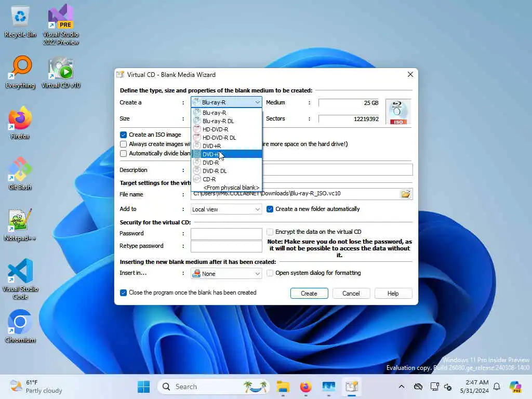Screen dimensions: 532x399
Task: Enable Automatically divide blank checkbox
Action: [123, 153]
